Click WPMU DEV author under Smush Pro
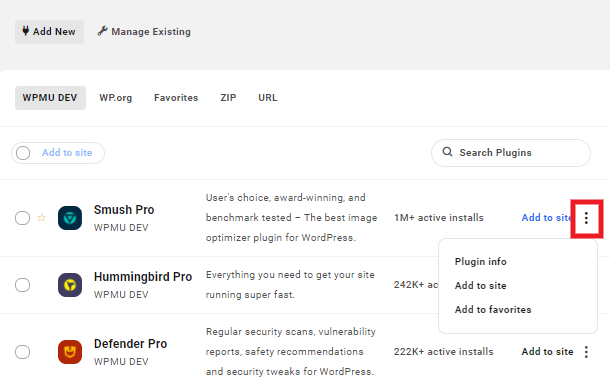 point(121,228)
